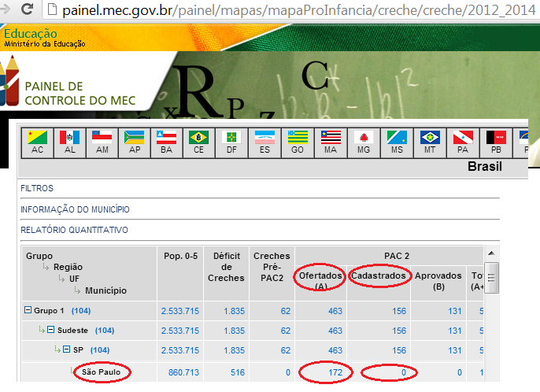Expand RELATÓRIO QUANTITATIVO section
Screen dimensions: 540x392
[x=74, y=230]
